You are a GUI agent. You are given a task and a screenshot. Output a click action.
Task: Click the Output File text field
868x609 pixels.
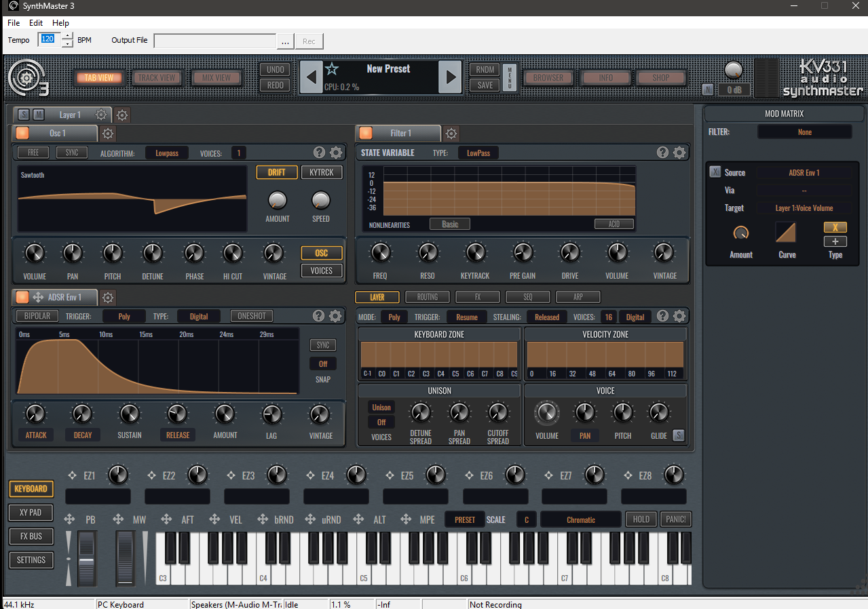point(214,41)
